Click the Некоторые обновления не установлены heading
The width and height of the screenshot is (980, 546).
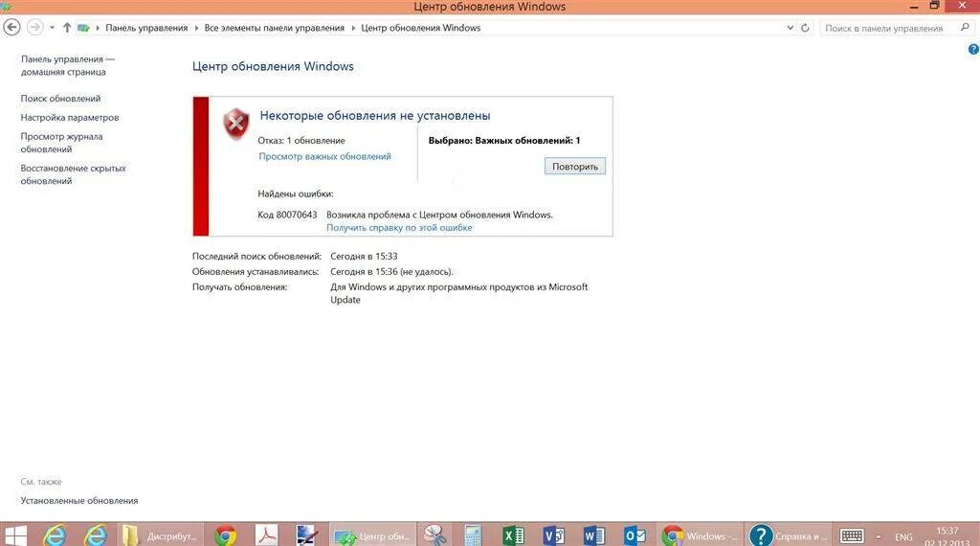pos(375,116)
